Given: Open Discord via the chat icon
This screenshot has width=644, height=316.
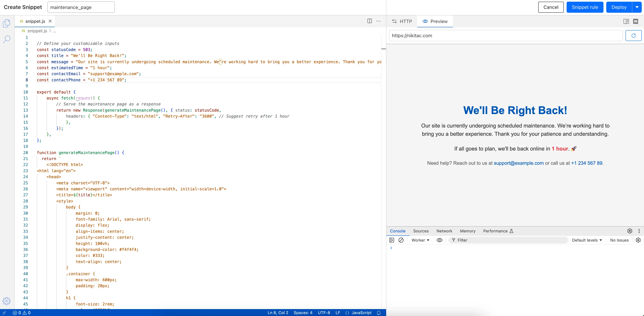Looking at the screenshot, I should click(x=636, y=21).
